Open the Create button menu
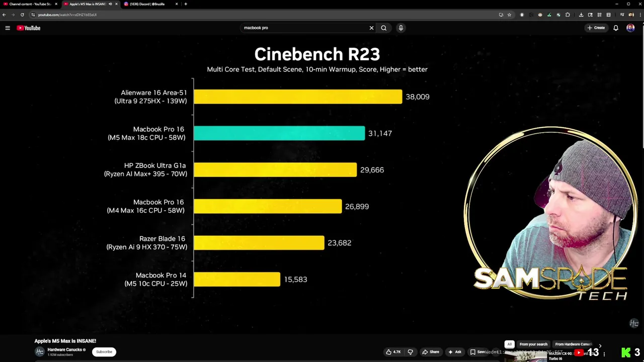644x362 pixels. (x=596, y=28)
